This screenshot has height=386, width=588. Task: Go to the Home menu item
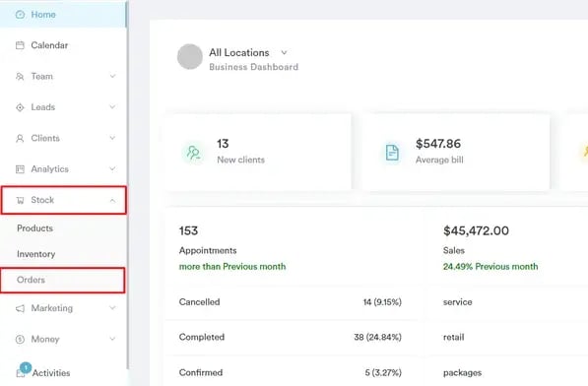point(63,14)
